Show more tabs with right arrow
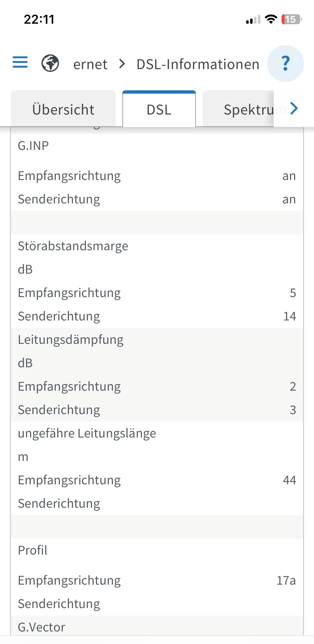314x644 pixels. pos(294,108)
